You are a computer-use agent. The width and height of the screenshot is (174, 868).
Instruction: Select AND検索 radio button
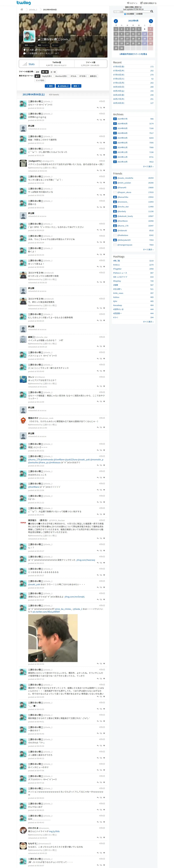(125, 14)
